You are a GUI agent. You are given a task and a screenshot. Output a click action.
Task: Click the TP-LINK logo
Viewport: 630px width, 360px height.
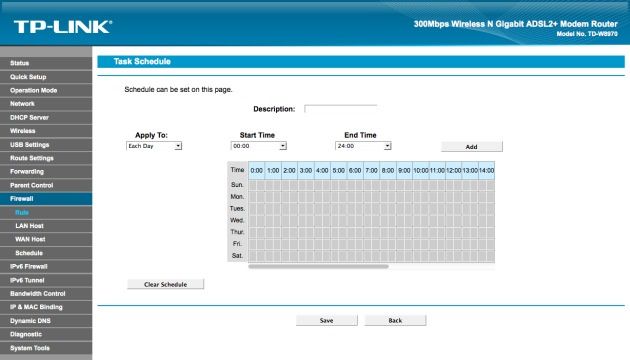click(x=63, y=27)
